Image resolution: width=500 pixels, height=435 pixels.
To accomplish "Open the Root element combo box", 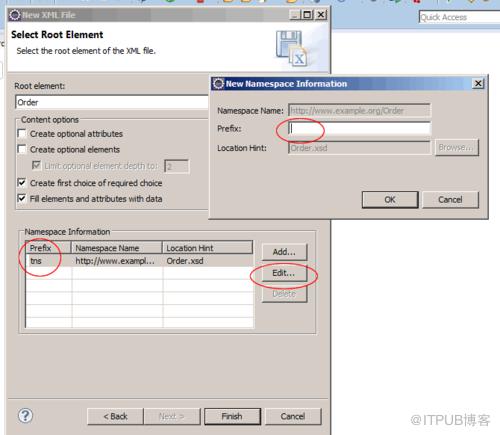I will pyautogui.click(x=112, y=102).
